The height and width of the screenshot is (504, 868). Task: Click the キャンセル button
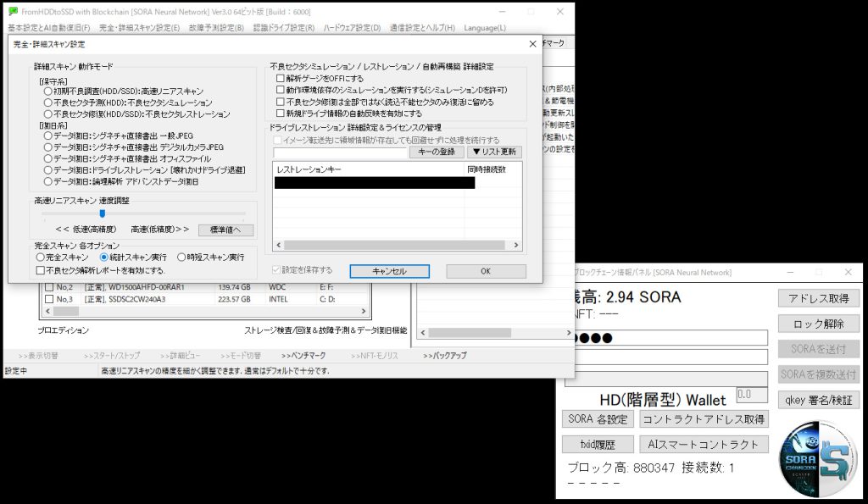coord(389,271)
